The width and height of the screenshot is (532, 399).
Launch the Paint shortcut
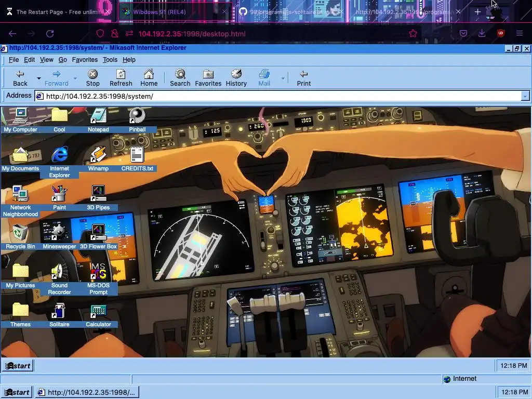(59, 198)
